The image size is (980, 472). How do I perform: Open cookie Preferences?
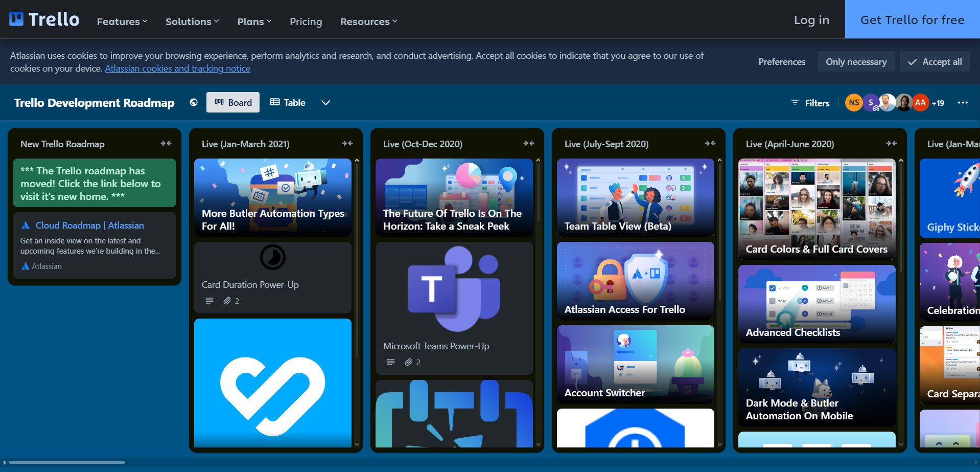click(x=782, y=61)
